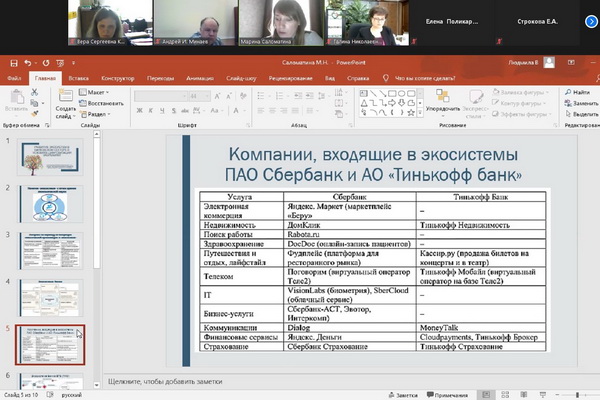Click Найти search icon in ribbon

tap(580, 92)
